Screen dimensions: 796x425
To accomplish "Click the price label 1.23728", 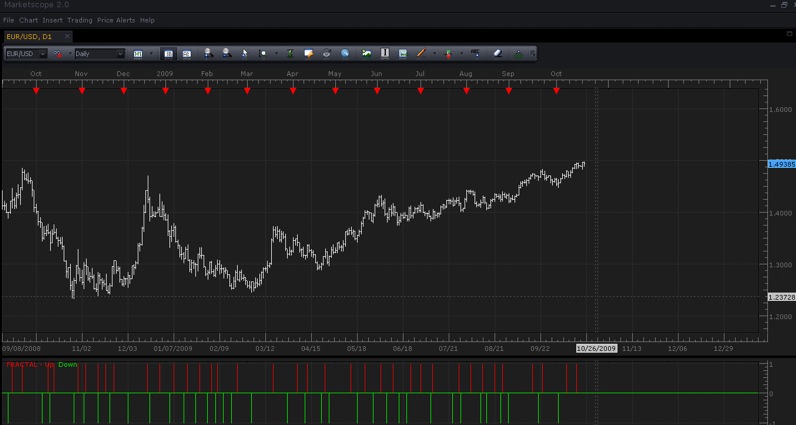I will pyautogui.click(x=781, y=297).
